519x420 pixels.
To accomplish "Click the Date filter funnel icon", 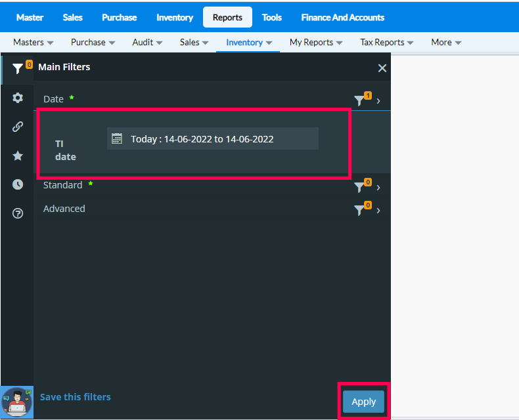I will coord(359,100).
